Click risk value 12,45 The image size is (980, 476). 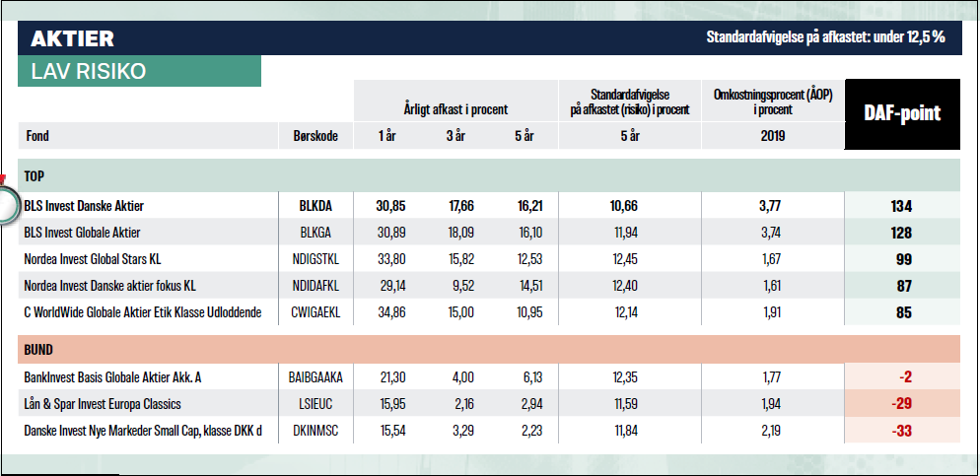click(625, 259)
